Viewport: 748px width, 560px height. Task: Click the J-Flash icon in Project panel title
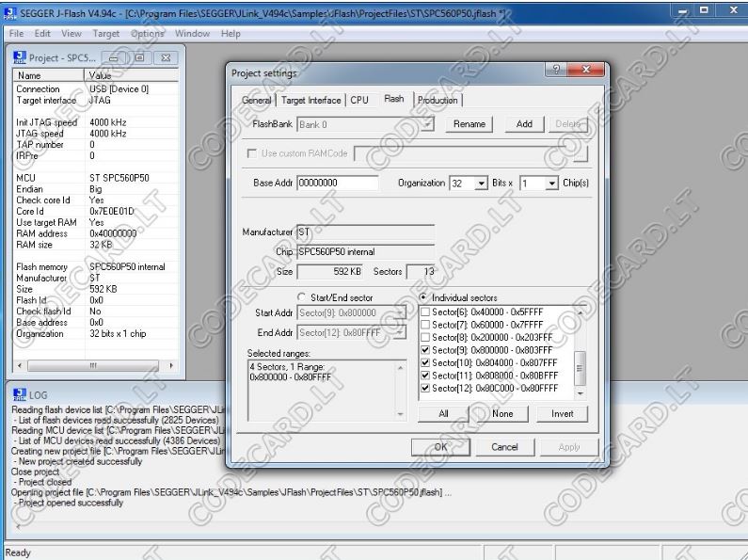pyautogui.click(x=20, y=57)
